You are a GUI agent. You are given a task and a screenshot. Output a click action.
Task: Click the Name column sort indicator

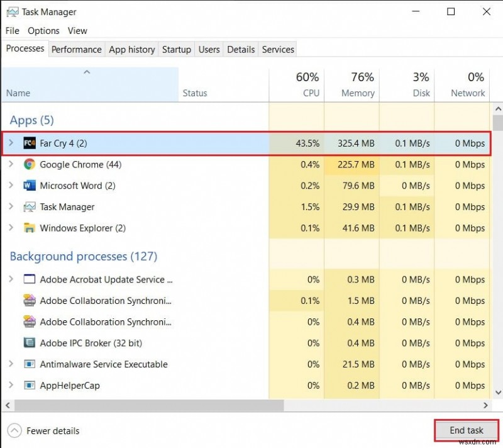tap(87, 71)
